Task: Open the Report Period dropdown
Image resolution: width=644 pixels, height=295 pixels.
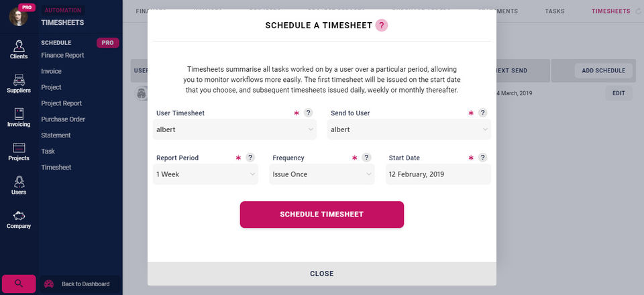Action: tap(205, 174)
